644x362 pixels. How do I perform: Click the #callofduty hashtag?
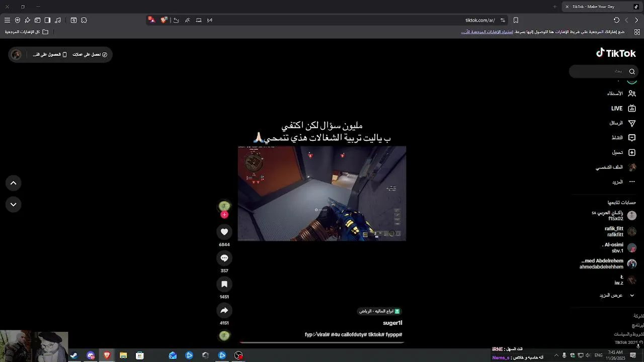[354, 335]
